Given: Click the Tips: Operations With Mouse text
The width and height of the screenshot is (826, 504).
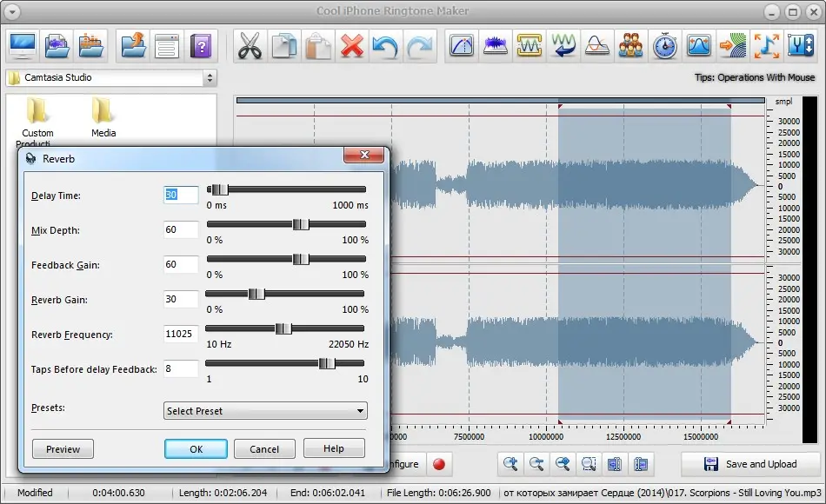Looking at the screenshot, I should [755, 77].
